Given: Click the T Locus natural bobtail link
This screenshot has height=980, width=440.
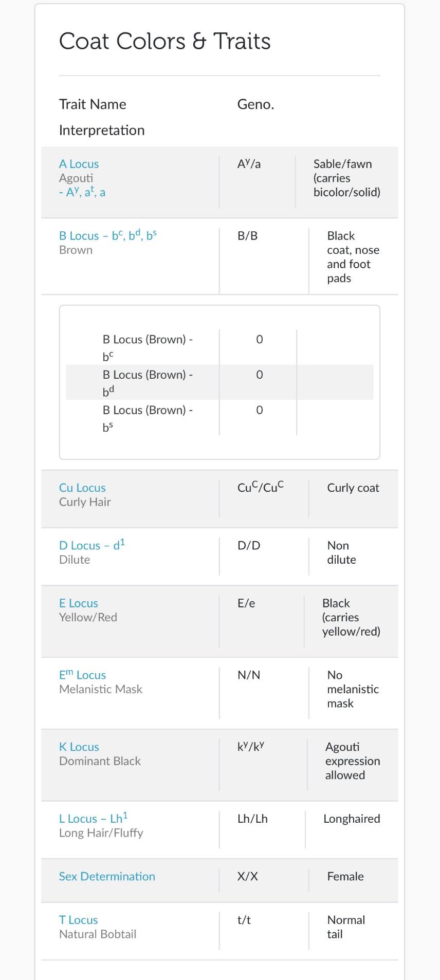Looking at the screenshot, I should (78, 920).
